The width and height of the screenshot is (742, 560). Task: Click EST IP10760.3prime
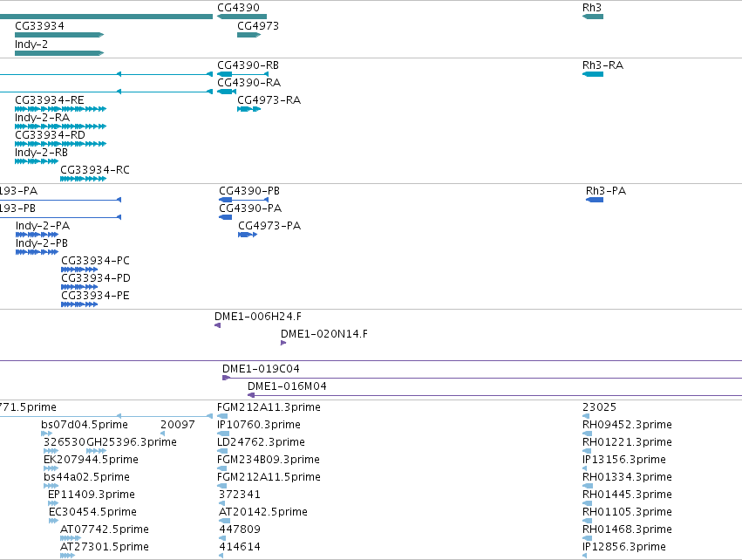point(223,434)
